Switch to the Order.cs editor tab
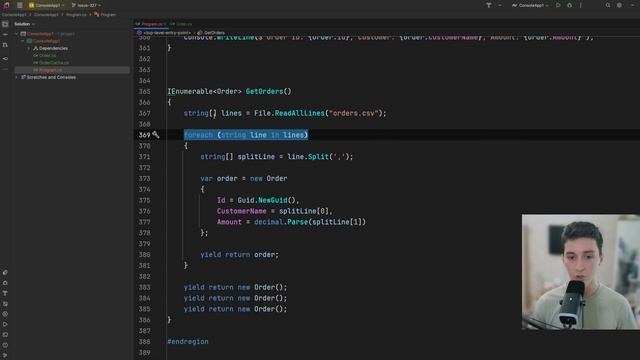The image size is (640, 360). [181, 24]
